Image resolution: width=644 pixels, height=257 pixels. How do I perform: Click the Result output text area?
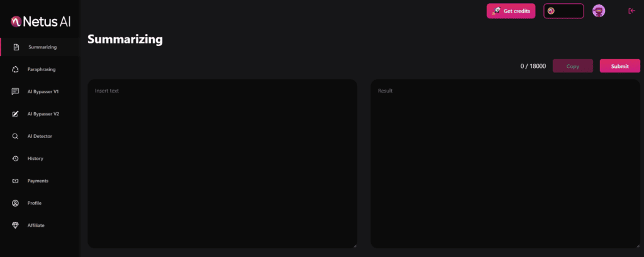click(x=505, y=164)
